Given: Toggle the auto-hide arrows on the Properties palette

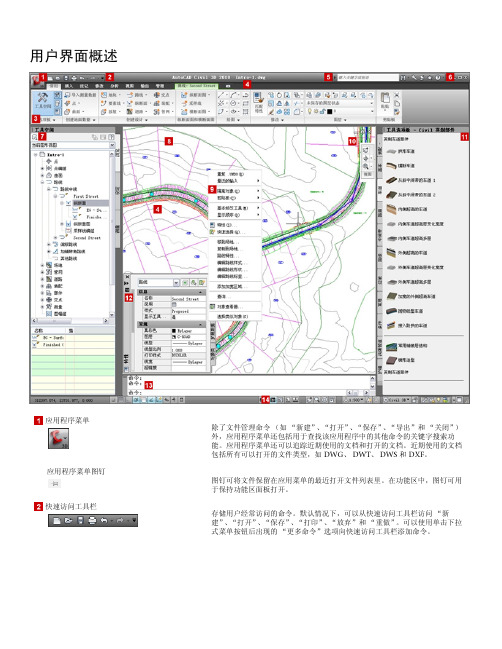Looking at the screenshot, I should [126, 283].
